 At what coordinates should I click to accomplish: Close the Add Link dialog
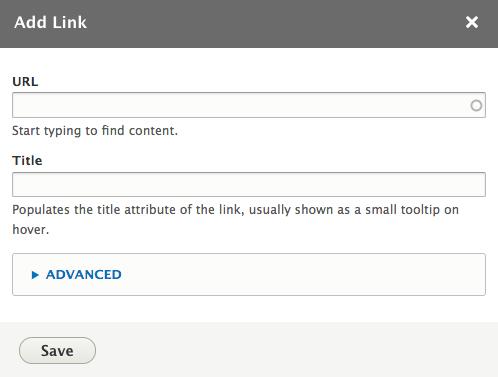(x=472, y=22)
